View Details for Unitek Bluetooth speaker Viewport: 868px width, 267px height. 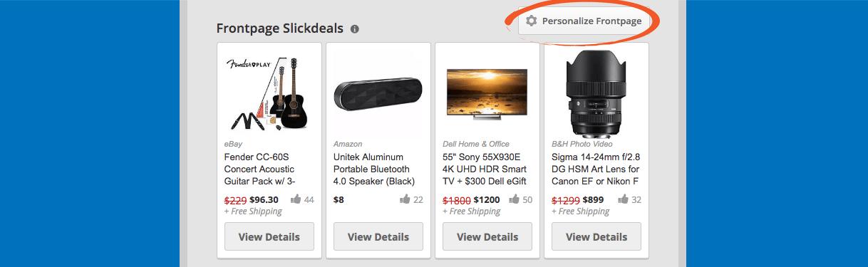[x=378, y=236]
